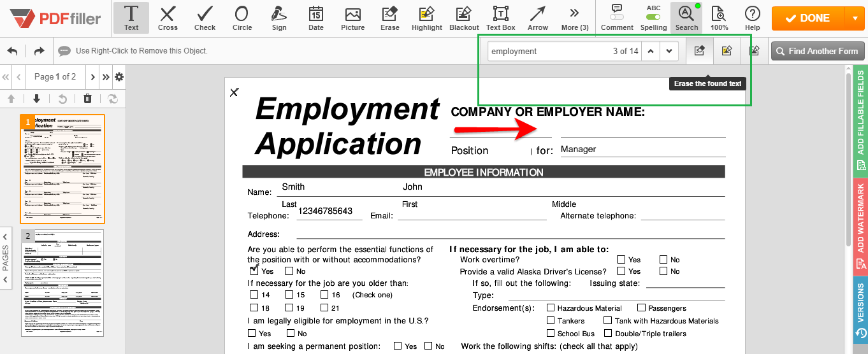Select the Arrow tool
Viewport: 868px width, 354px height.
tap(537, 18)
